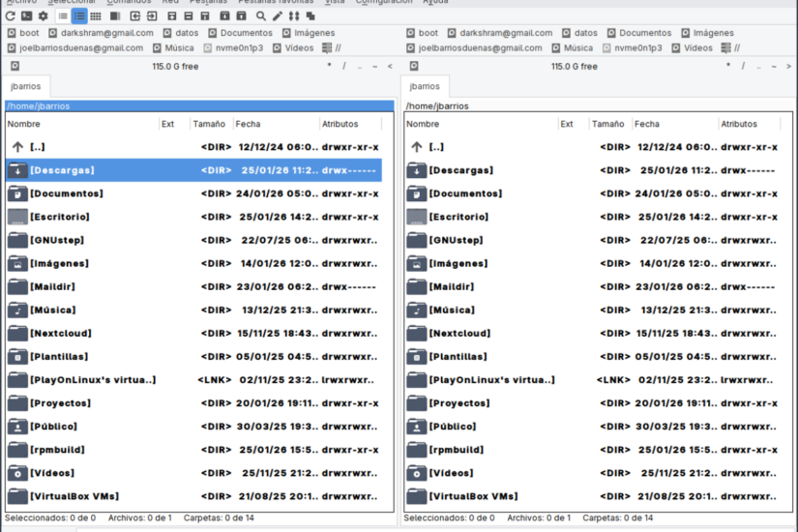Open joelbarriosduenas@gmail.com drive in left panel

(75, 47)
